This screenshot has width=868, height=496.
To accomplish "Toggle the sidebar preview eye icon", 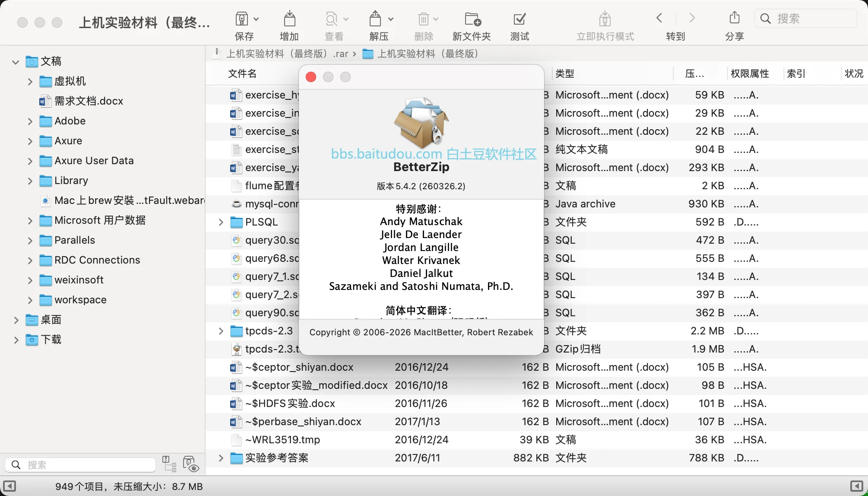I will 191,464.
